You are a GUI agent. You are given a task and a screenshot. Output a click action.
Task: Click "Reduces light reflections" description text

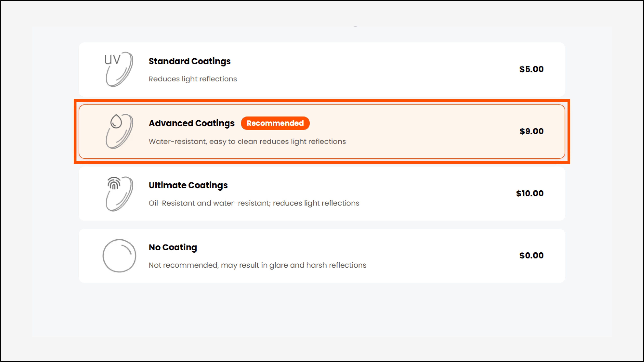coord(192,79)
